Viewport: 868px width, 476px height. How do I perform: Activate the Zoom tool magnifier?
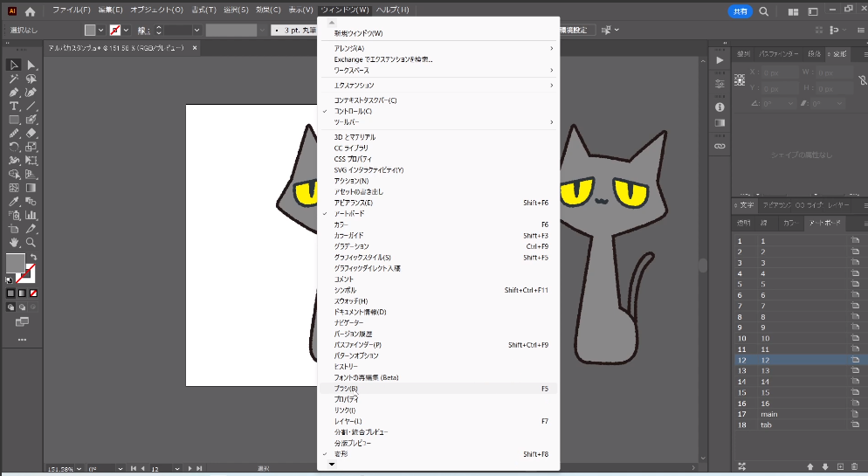[31, 242]
